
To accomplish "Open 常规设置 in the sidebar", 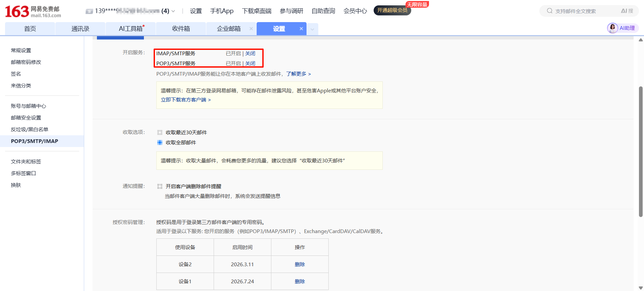I will [x=21, y=50].
